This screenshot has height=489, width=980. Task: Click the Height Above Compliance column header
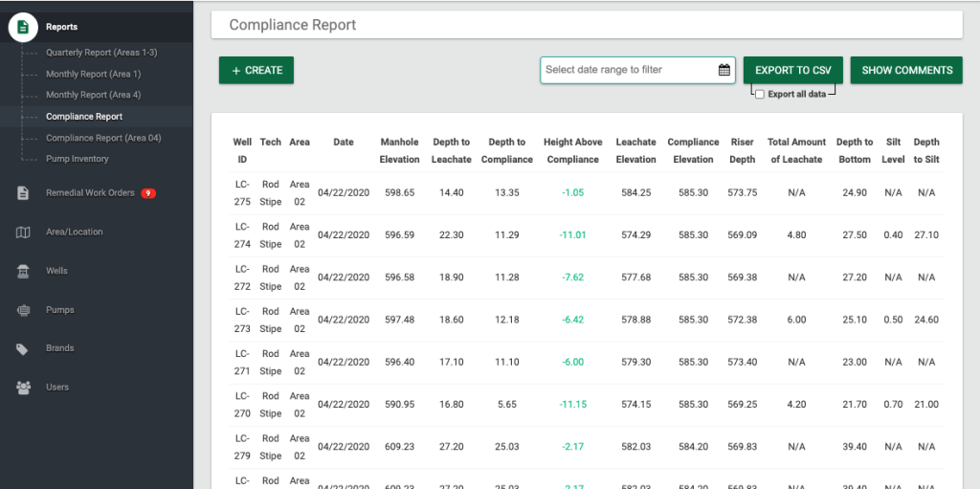point(572,150)
